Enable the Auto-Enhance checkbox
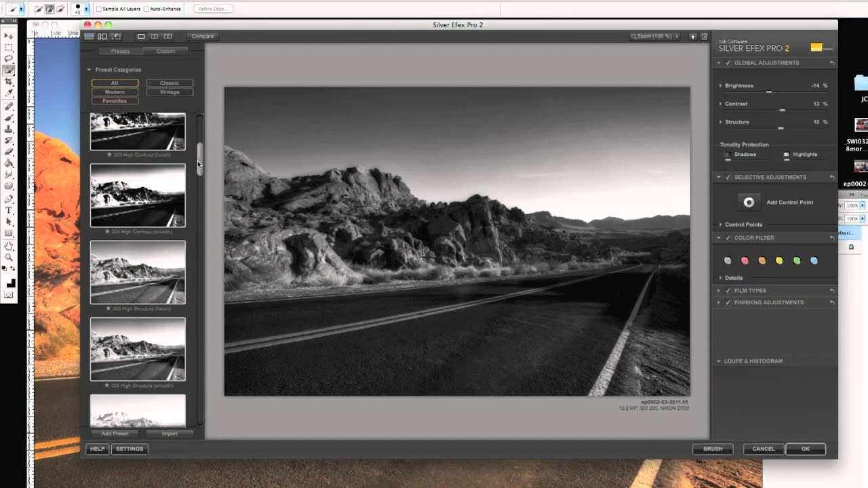 146,9
